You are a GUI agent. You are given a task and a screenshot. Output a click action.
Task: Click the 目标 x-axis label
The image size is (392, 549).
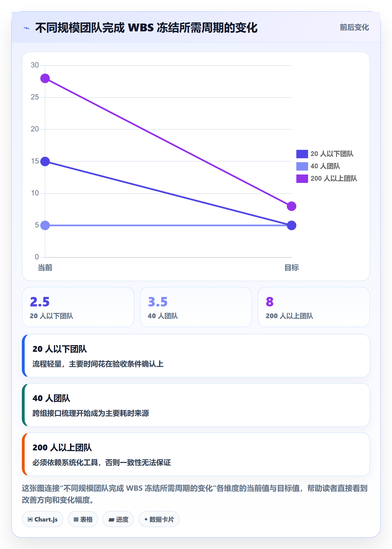(291, 268)
